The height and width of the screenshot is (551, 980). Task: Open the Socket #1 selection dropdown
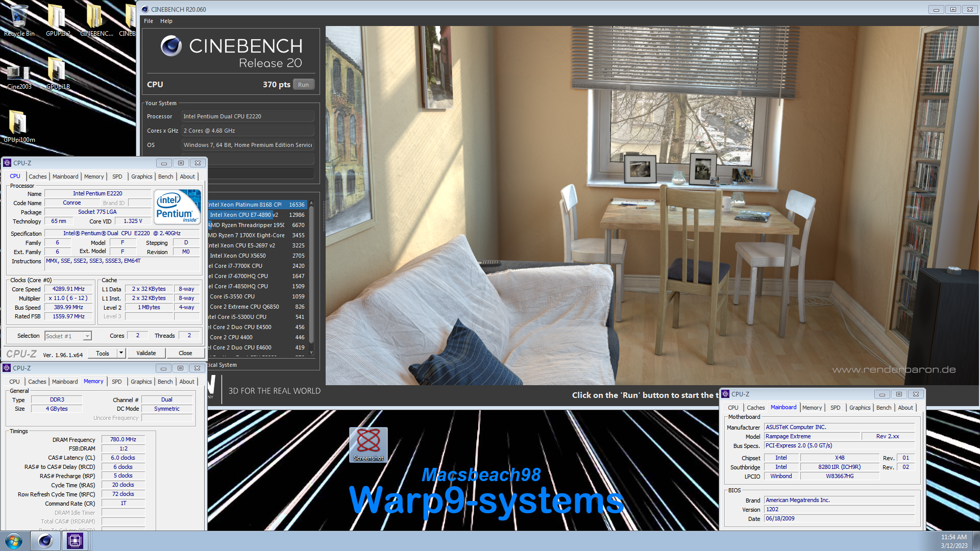[x=68, y=336]
